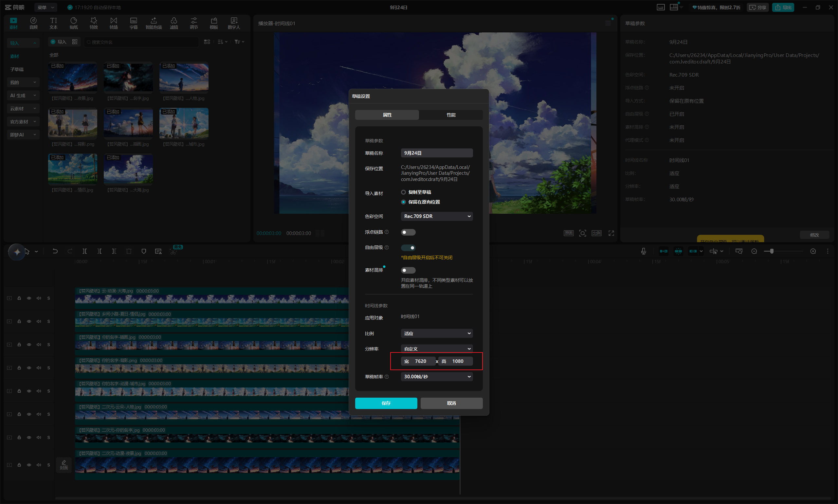
Task: Open the 色彩空间 Rec.709 SDR dropdown
Action: tap(436, 216)
